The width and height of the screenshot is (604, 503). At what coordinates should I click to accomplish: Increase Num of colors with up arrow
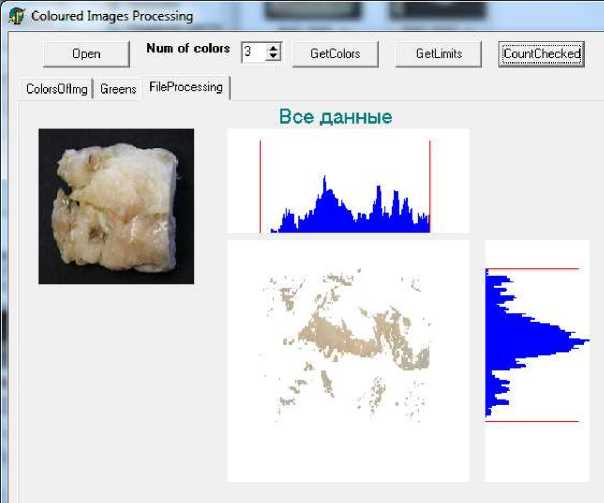click(x=273, y=48)
